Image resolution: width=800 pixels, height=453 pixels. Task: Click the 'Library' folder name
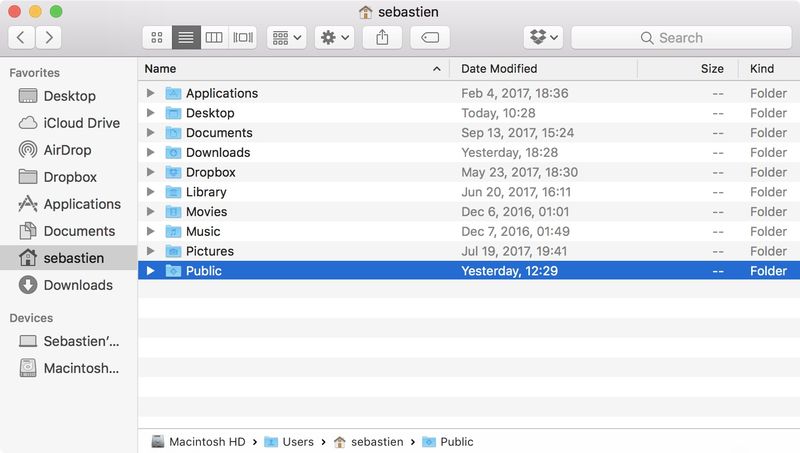(206, 192)
